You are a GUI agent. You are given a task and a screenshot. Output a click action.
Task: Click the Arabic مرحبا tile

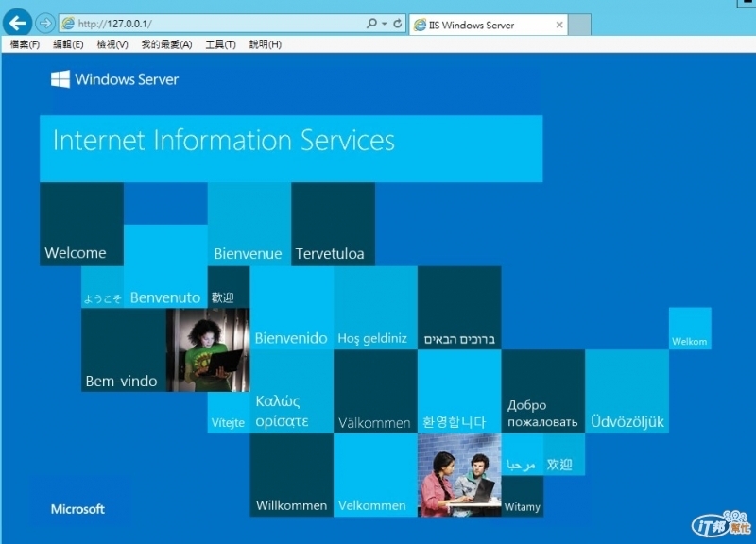523,455
